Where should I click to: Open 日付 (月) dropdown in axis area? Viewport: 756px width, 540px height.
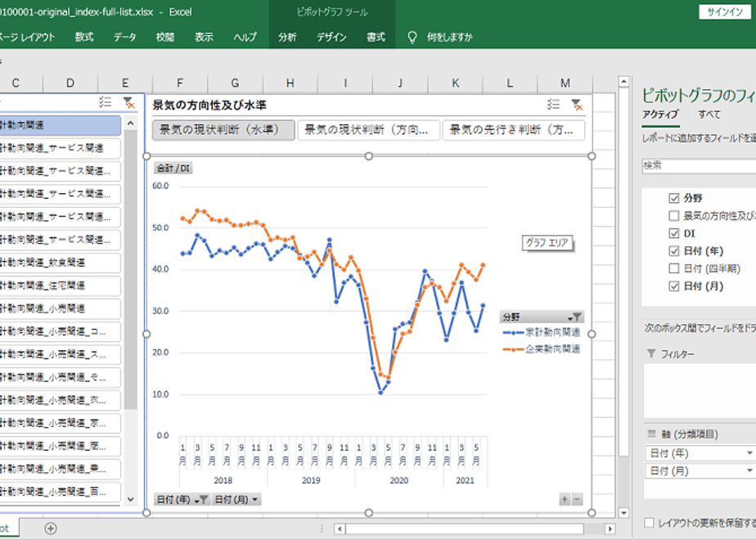pyautogui.click(x=749, y=470)
